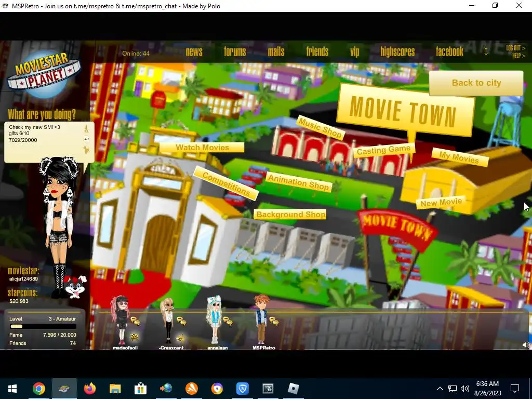Open Watch Movies
Image resolution: width=532 pixels, height=399 pixels.
pos(202,147)
